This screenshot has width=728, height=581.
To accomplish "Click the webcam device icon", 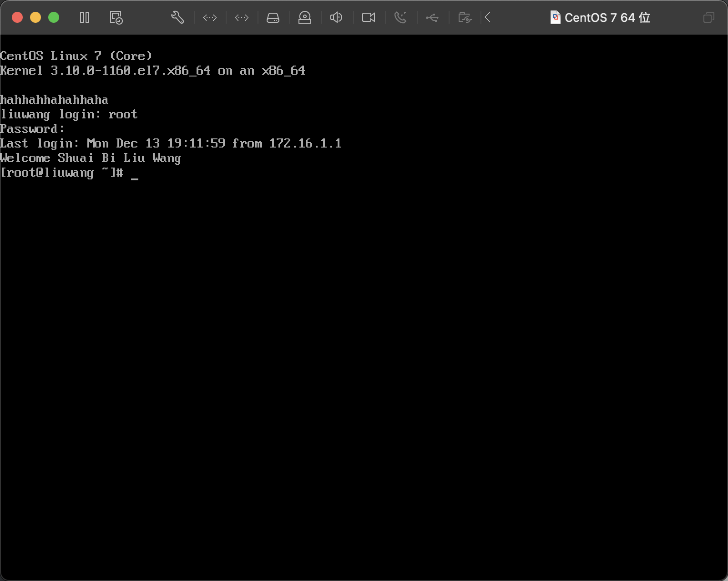I will click(x=305, y=18).
